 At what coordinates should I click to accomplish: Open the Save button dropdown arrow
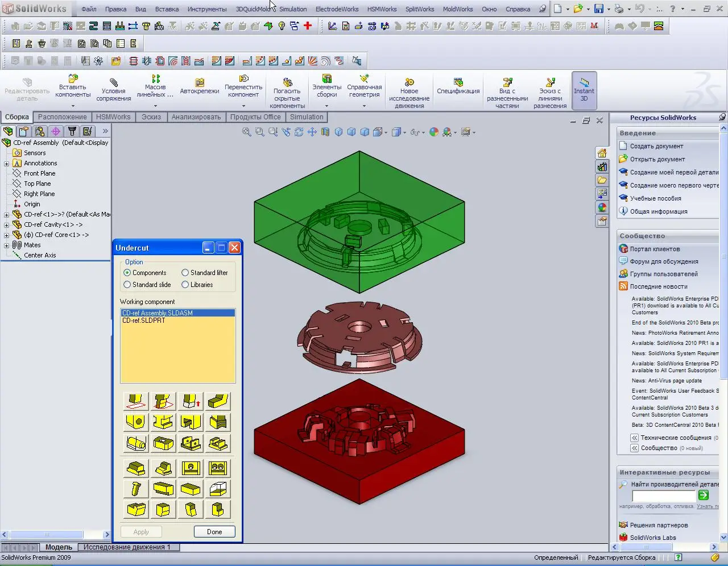coord(608,9)
